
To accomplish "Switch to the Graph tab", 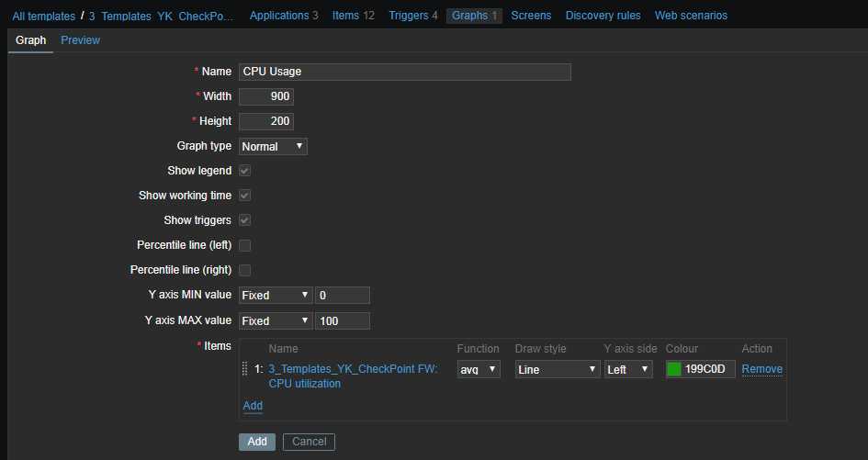I will (30, 39).
